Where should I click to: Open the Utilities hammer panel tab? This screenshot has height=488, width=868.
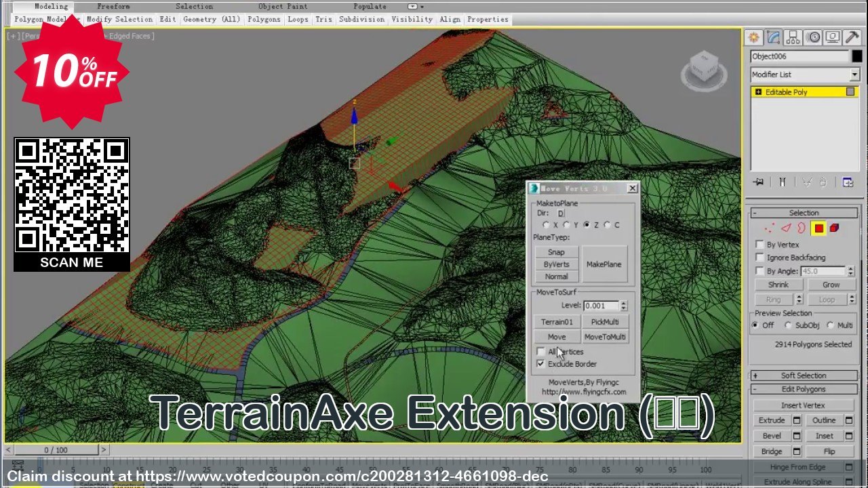pyautogui.click(x=852, y=38)
